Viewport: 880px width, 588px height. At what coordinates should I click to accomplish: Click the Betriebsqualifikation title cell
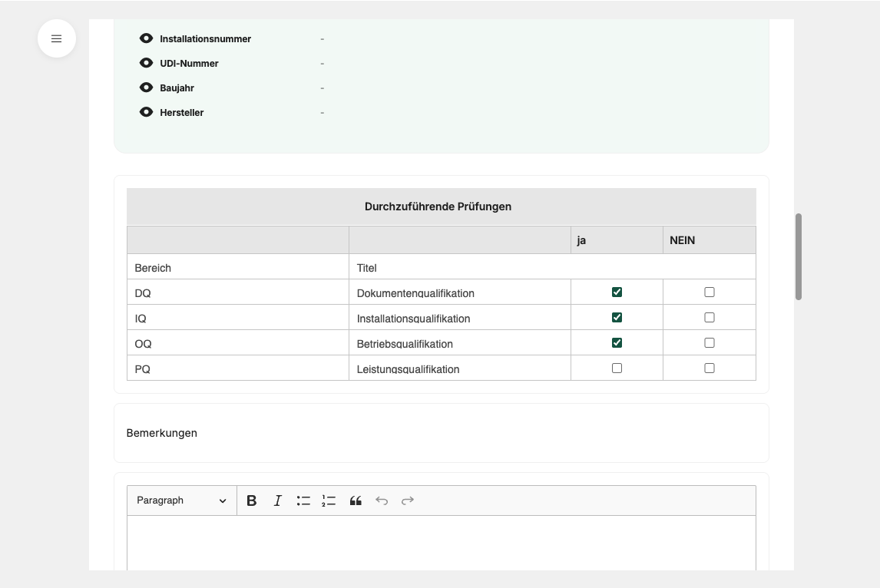tap(460, 342)
